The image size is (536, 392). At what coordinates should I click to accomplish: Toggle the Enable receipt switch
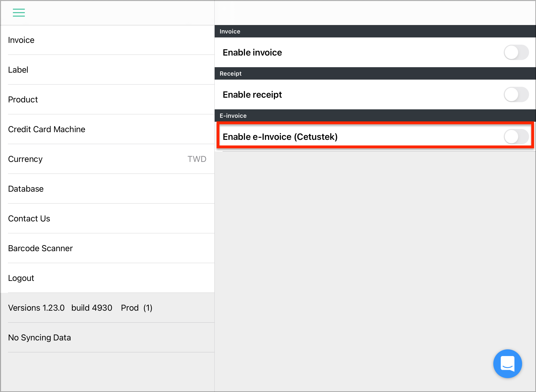(516, 94)
